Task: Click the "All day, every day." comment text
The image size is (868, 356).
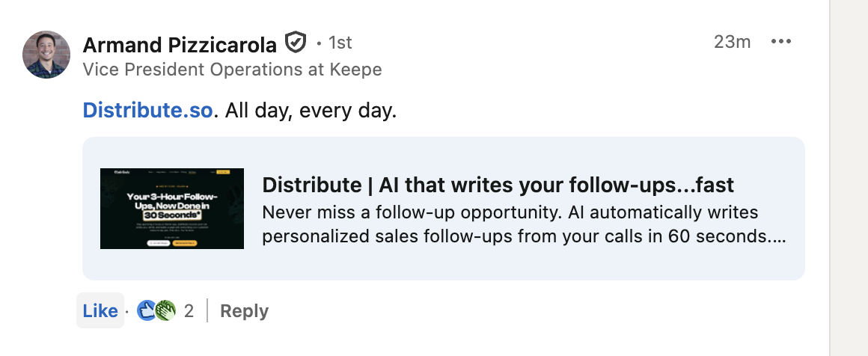Action: [x=310, y=111]
